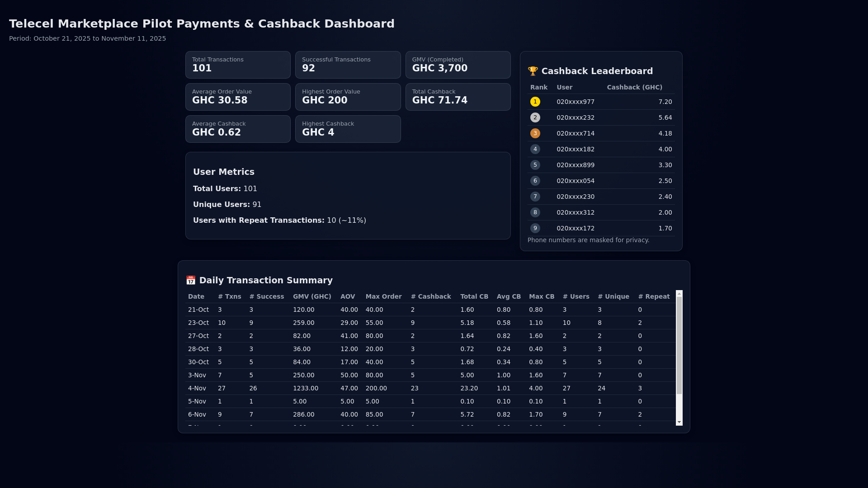Click the table scrollbar down arrow
868x488 pixels.
point(679,422)
